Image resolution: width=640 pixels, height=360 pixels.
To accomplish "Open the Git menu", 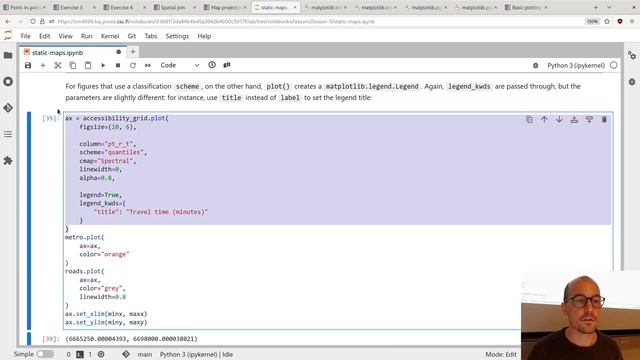I will tap(131, 36).
